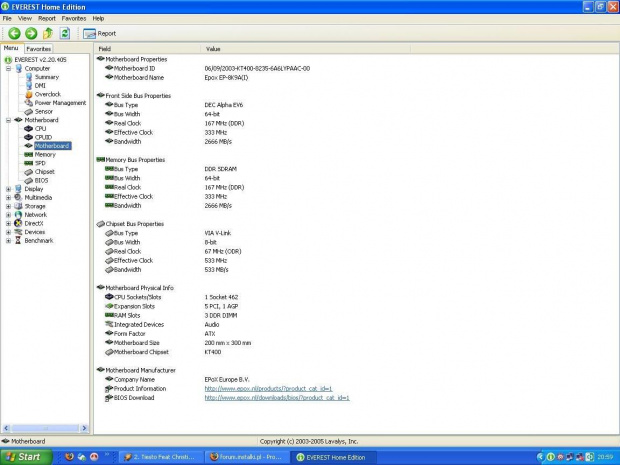Open the EPoX Product Information link
The height and width of the screenshot is (465, 620).
point(268,388)
